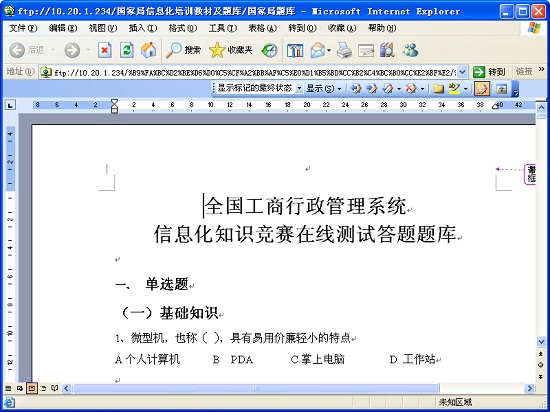
Task: Click the 链接 links bar label
Action: 524,72
